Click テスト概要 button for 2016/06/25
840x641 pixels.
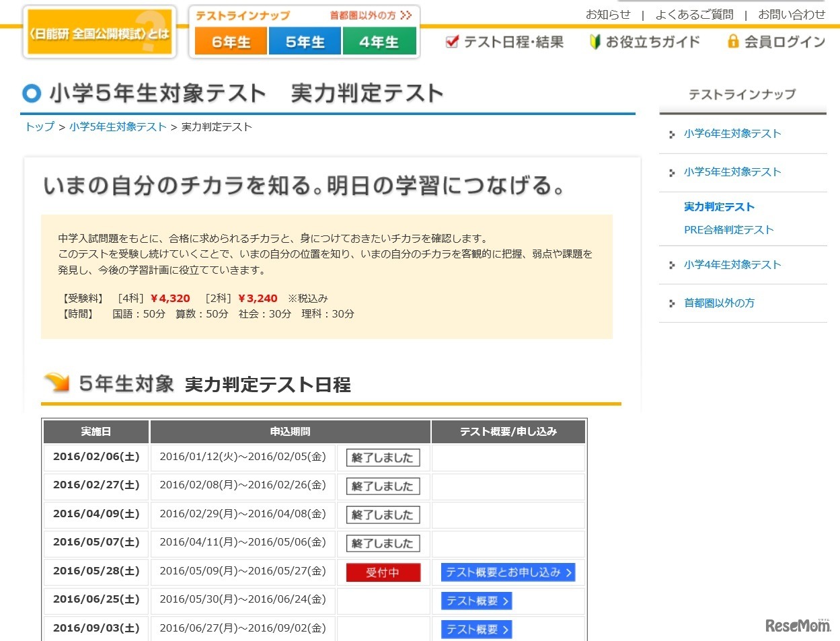tap(475, 600)
